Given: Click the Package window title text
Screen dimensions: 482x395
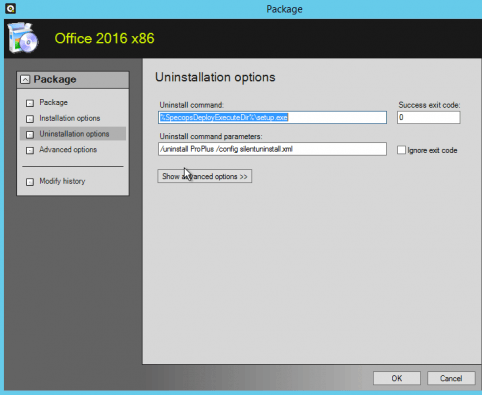Looking at the screenshot, I should 284,9.
